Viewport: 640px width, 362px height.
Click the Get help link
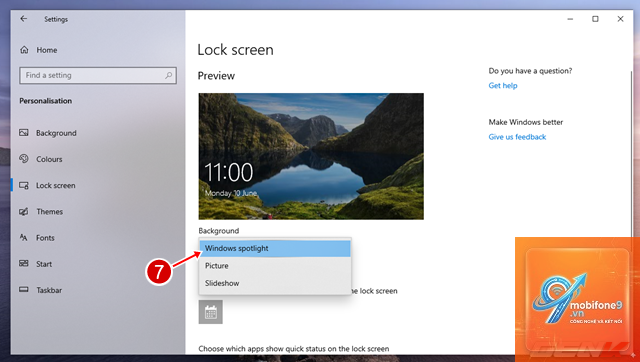pyautogui.click(x=503, y=85)
